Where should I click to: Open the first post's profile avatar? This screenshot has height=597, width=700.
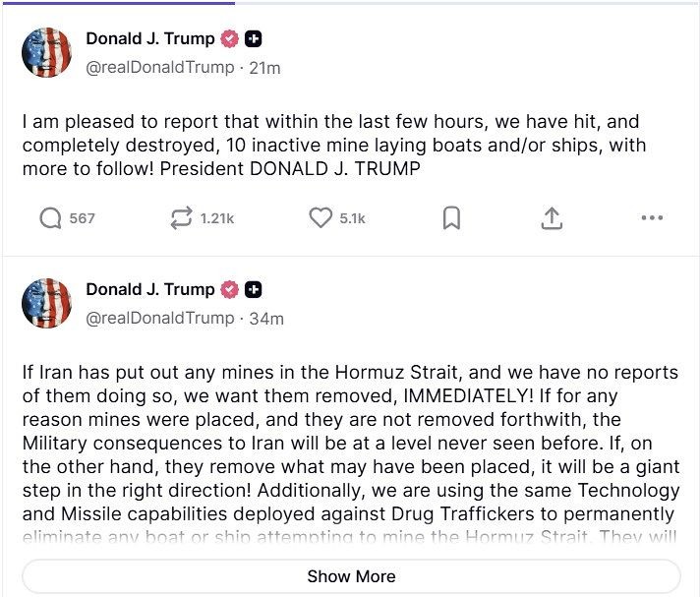[46, 53]
